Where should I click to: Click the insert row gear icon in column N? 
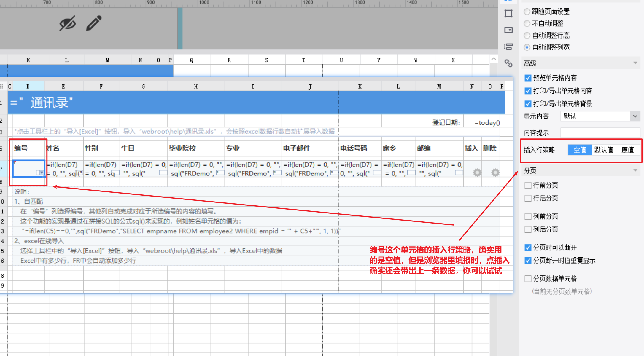pyautogui.click(x=477, y=172)
